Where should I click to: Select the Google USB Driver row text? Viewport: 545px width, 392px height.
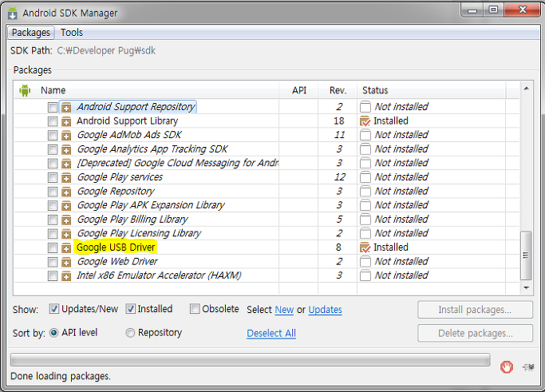coord(116,247)
